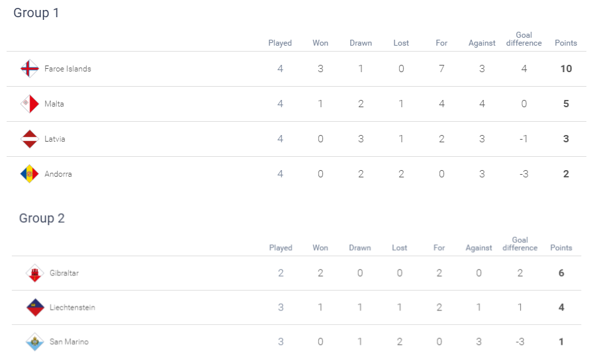Click the Faroe Islands flag icon
This screenshot has width=597, height=364.
(29, 69)
